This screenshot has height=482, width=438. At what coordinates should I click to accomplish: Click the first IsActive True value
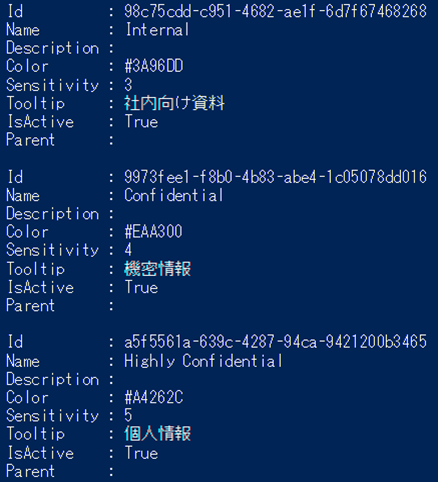pyautogui.click(x=141, y=121)
